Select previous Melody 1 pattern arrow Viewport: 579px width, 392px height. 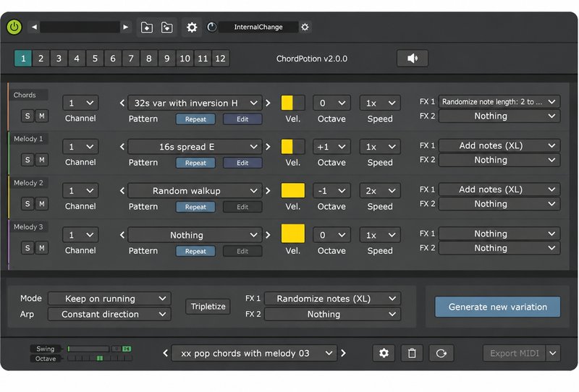pos(122,147)
